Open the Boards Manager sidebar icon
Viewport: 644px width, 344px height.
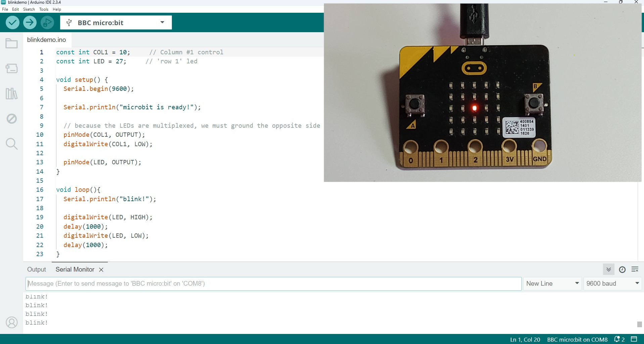pyautogui.click(x=11, y=69)
